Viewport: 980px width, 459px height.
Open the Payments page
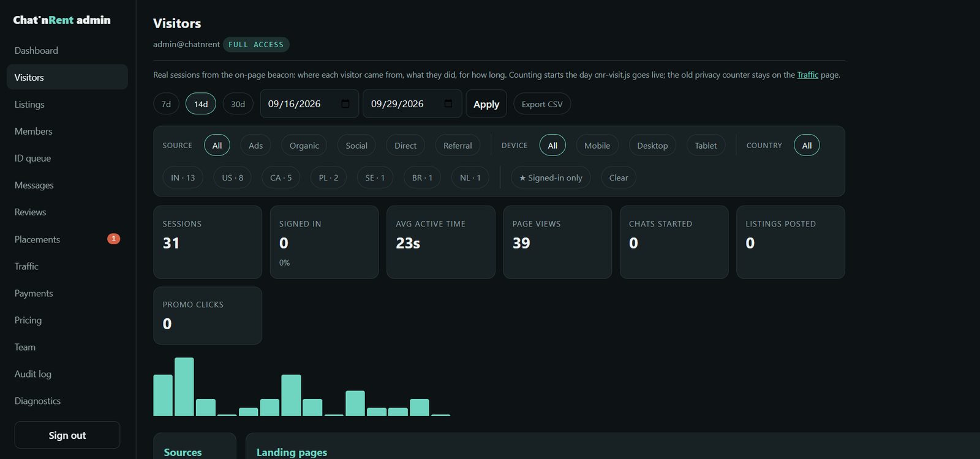67,293
